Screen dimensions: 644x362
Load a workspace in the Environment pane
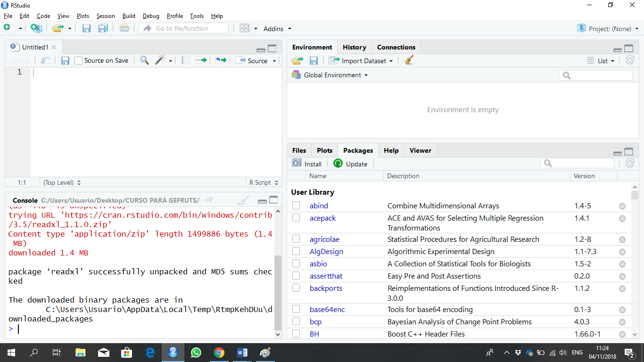pos(297,60)
